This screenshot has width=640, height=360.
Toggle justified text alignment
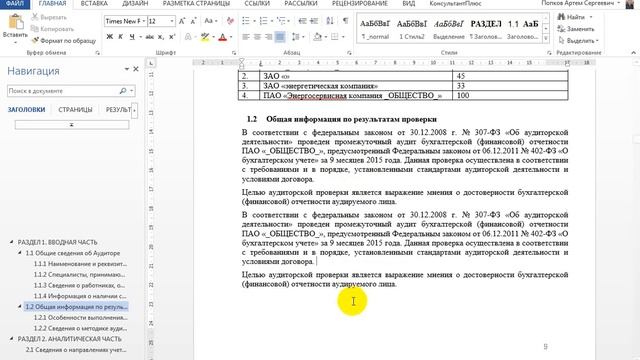tap(280, 37)
